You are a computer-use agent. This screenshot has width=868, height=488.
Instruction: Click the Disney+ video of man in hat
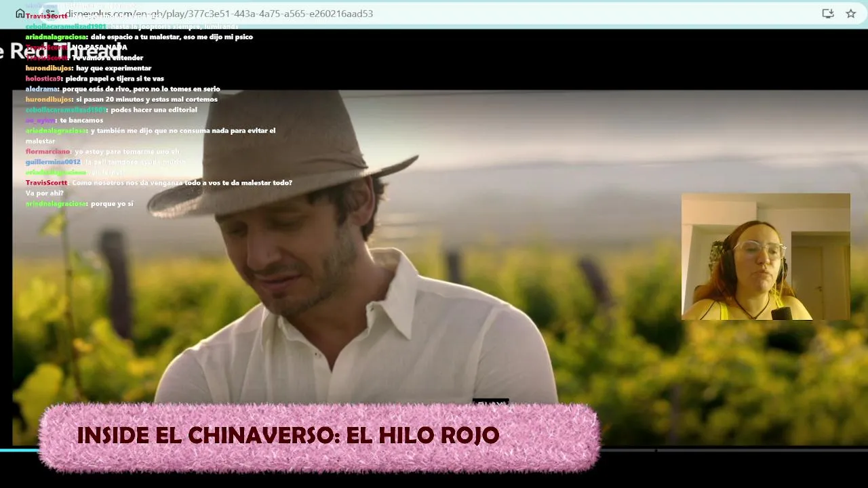(439, 268)
